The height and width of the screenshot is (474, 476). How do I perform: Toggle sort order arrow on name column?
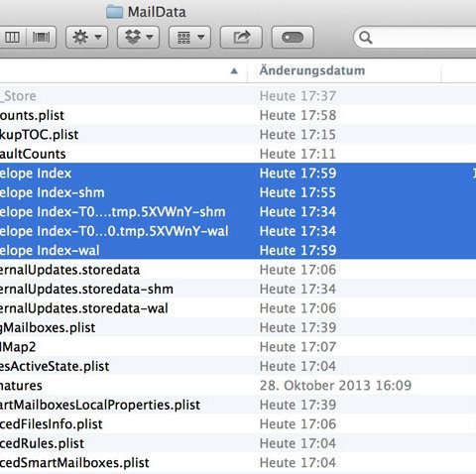234,70
